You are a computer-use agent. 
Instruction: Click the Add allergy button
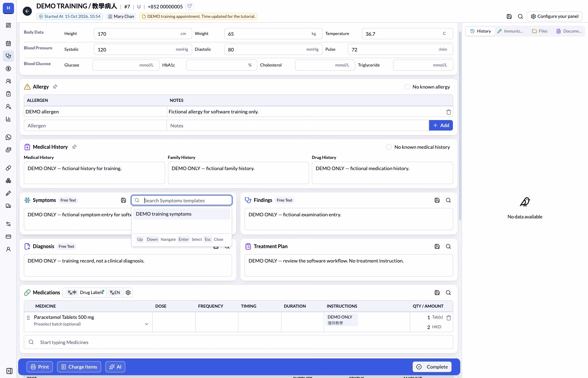441,125
